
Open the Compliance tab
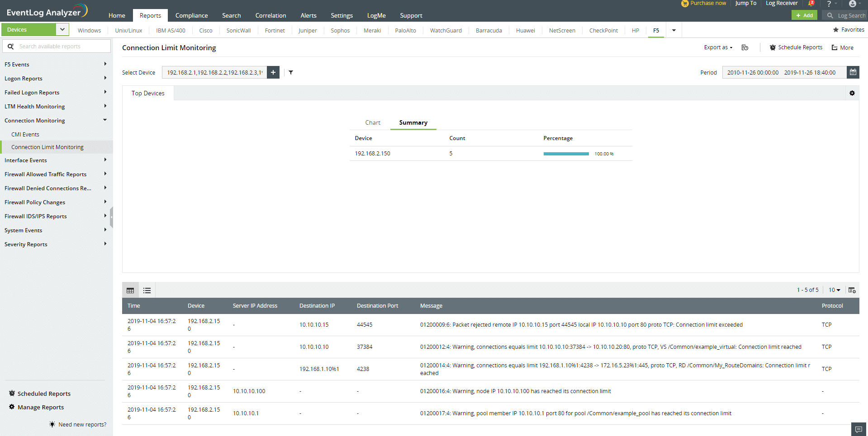pos(191,15)
